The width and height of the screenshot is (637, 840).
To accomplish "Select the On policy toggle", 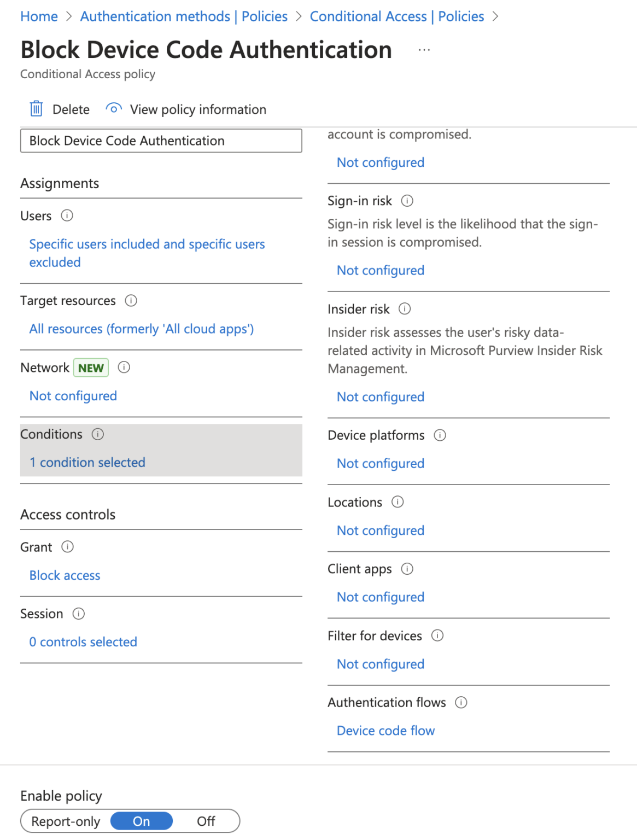I will click(x=141, y=821).
